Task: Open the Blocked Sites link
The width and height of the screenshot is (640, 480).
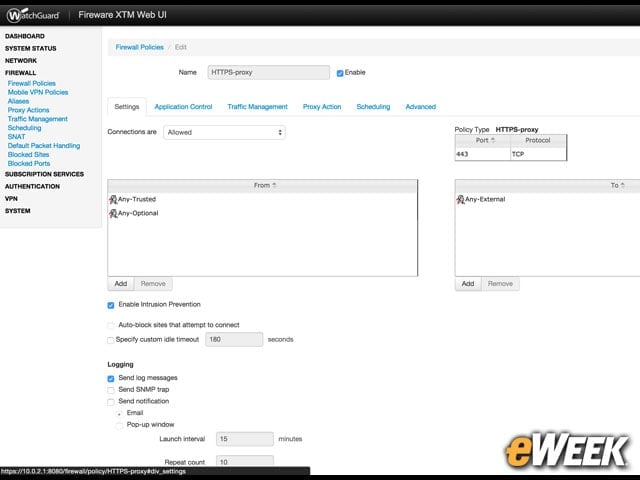Action: (29, 155)
